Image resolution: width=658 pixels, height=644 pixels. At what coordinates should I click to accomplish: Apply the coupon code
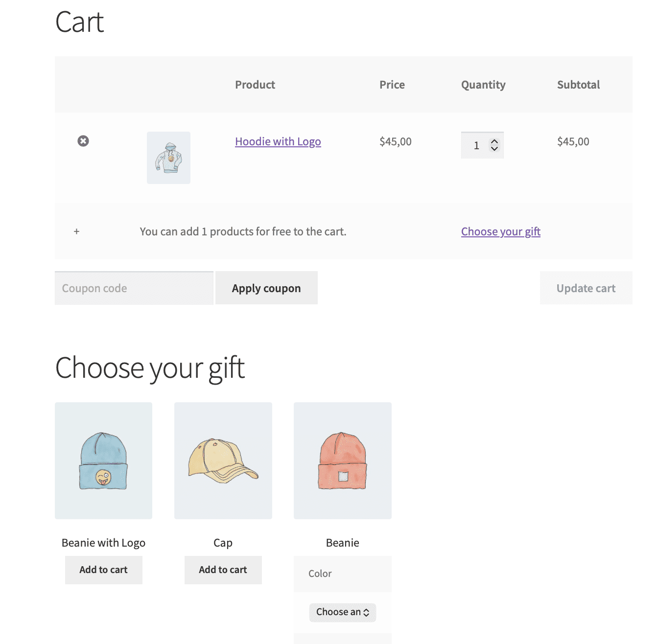tap(266, 288)
